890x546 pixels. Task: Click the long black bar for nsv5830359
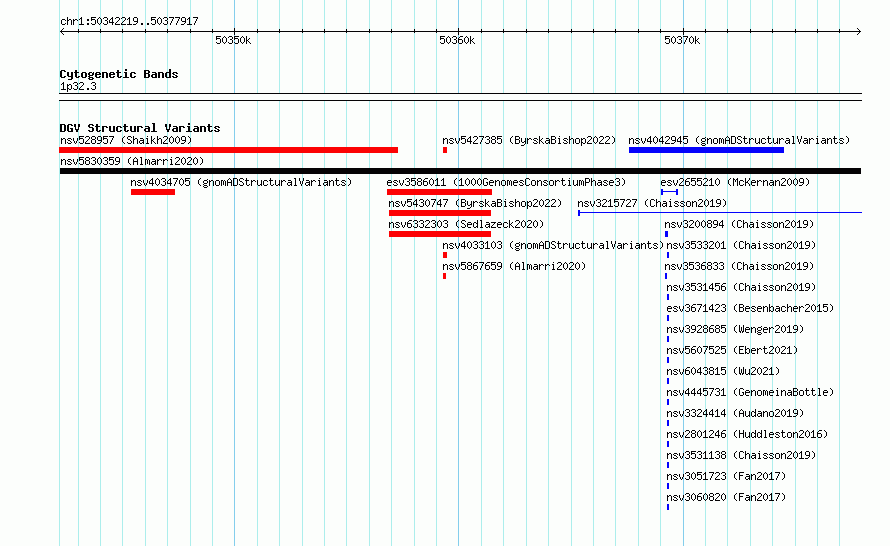coord(460,171)
